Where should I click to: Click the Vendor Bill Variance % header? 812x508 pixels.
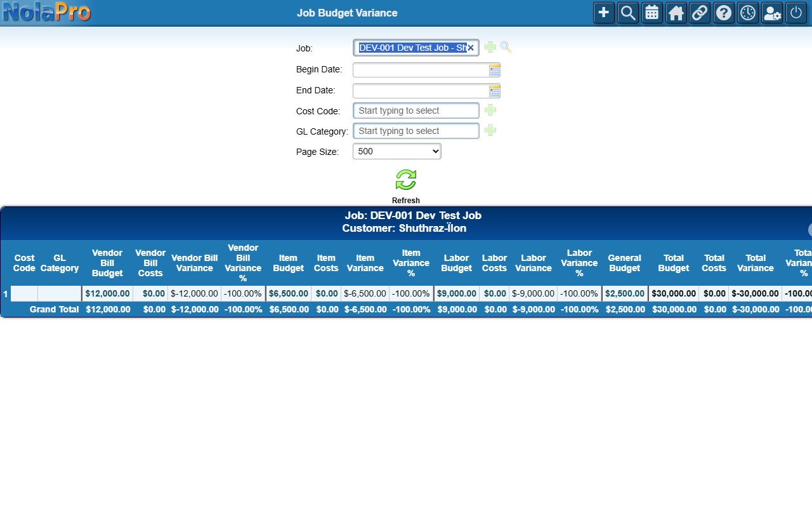243,263
